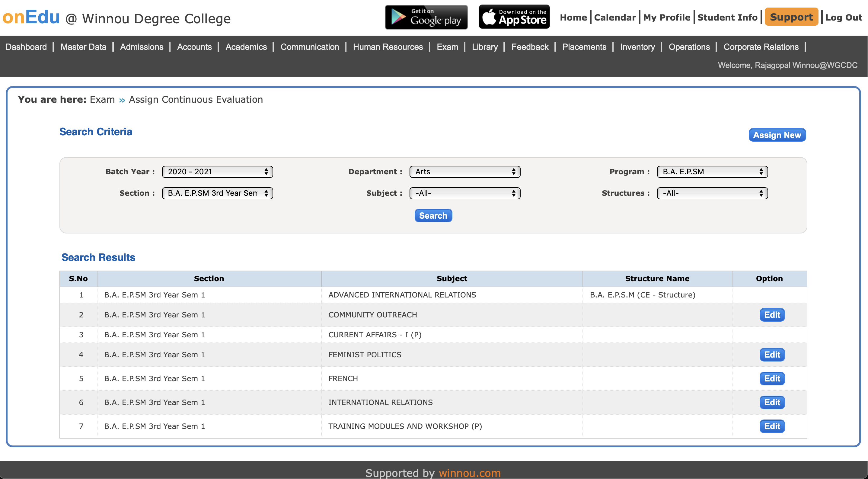Viewport: 868px width, 479px height.
Task: Open the Academics menu
Action: [246, 47]
